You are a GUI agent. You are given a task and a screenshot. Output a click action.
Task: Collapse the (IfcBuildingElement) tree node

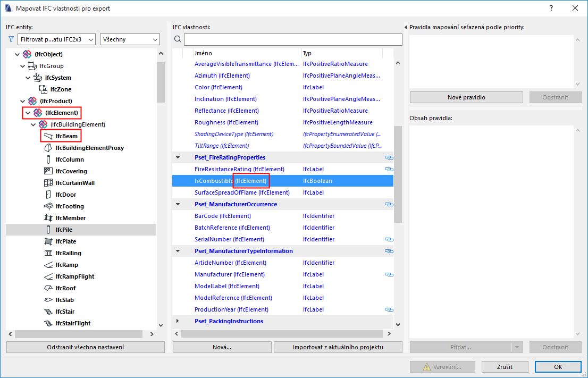point(33,124)
